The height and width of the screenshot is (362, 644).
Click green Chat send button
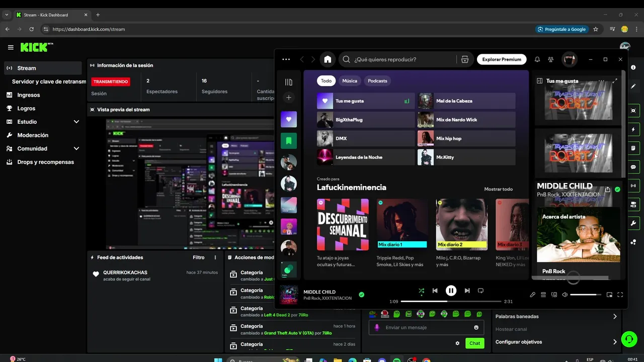point(474,343)
